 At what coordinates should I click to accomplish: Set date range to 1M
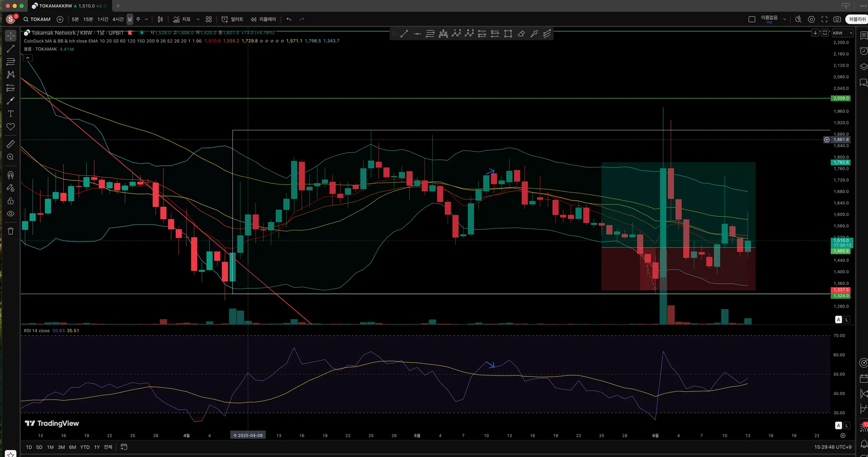click(50, 447)
